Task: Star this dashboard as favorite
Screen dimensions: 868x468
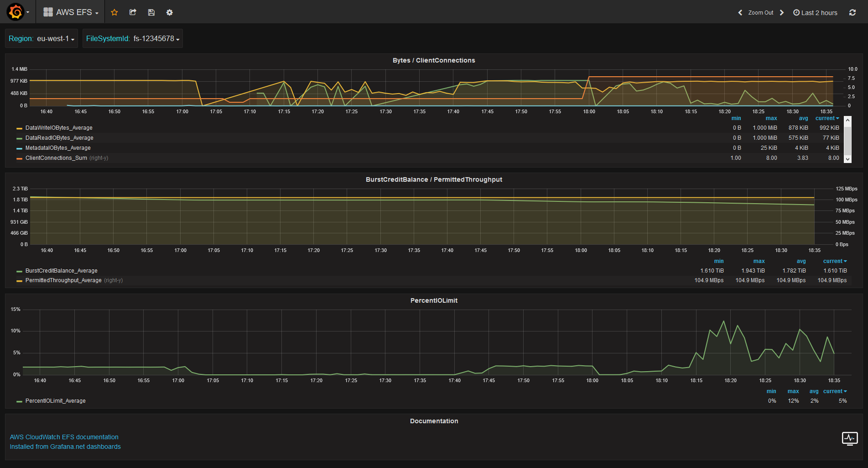Action: tap(114, 12)
